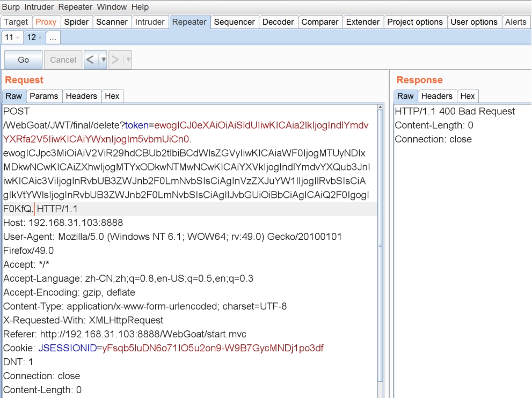Viewport: 532px width, 398px height.
Task: Switch to the Spider tab
Action: click(76, 22)
